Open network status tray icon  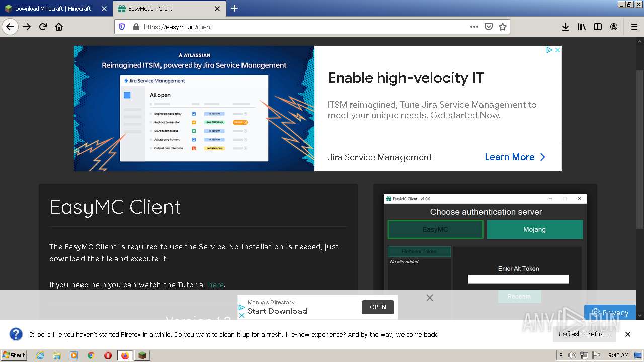tap(584, 355)
